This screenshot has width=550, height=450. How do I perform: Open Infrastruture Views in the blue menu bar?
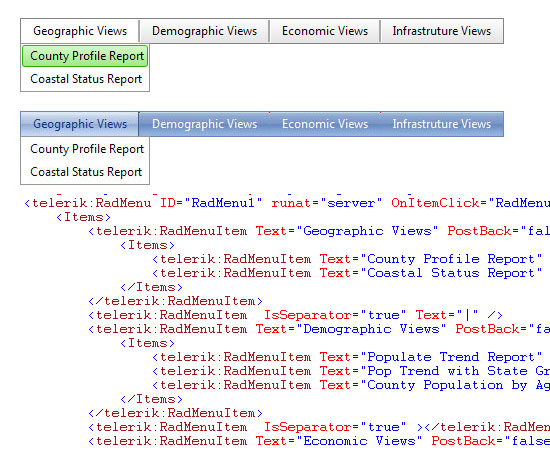(x=442, y=124)
